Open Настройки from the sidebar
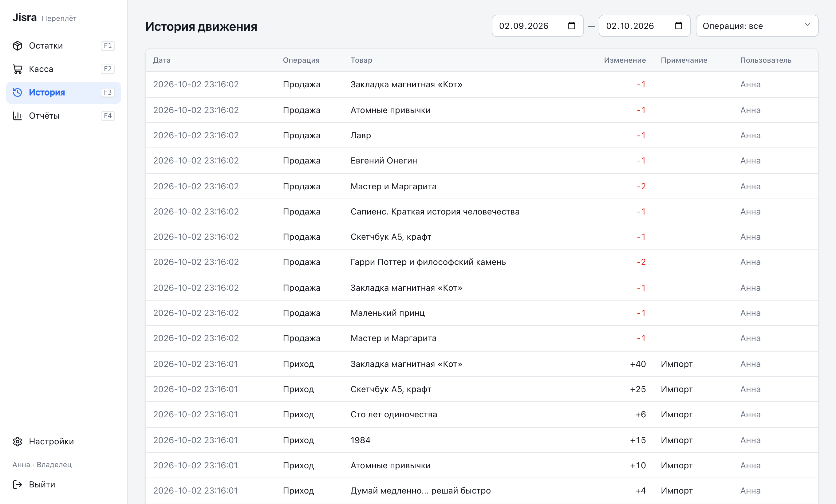Screen dimensions: 836x504 coord(63,441)
